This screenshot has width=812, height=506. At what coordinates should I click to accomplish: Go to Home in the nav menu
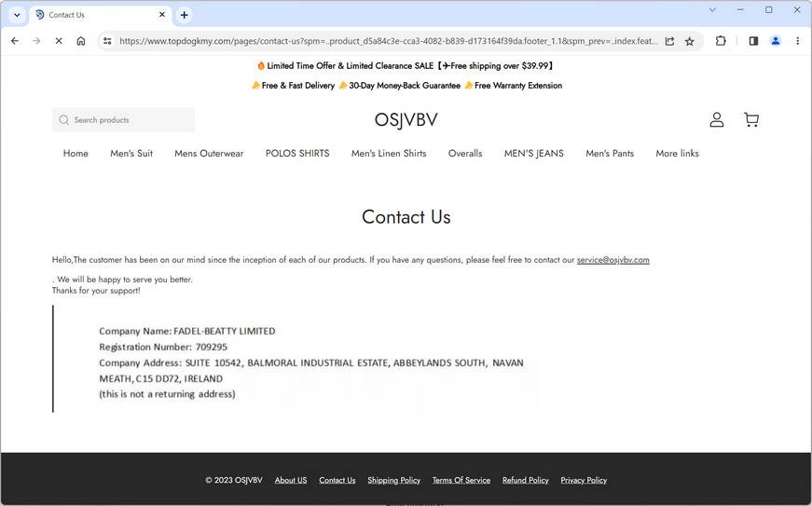tap(76, 153)
